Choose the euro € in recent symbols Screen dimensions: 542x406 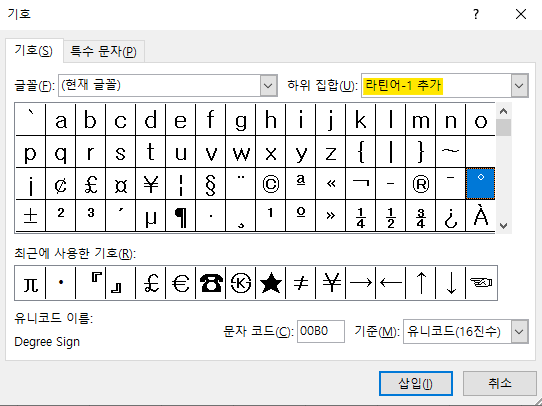tap(180, 283)
